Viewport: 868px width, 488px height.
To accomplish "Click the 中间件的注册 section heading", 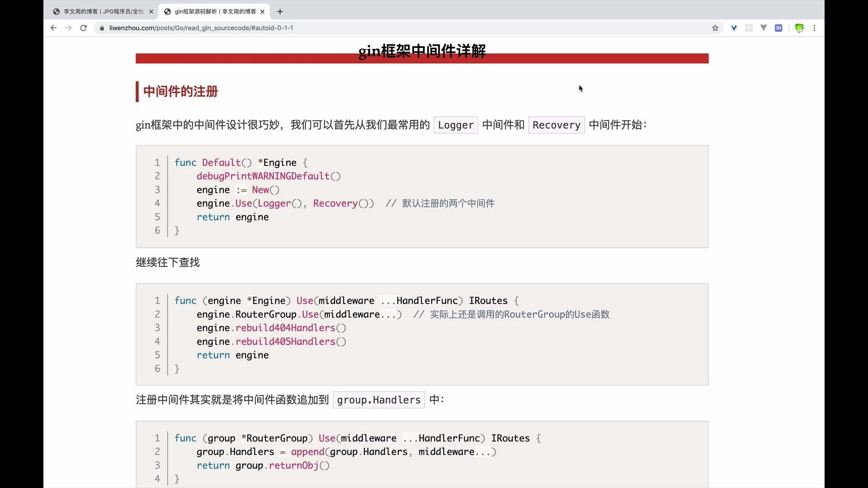I will pos(180,92).
